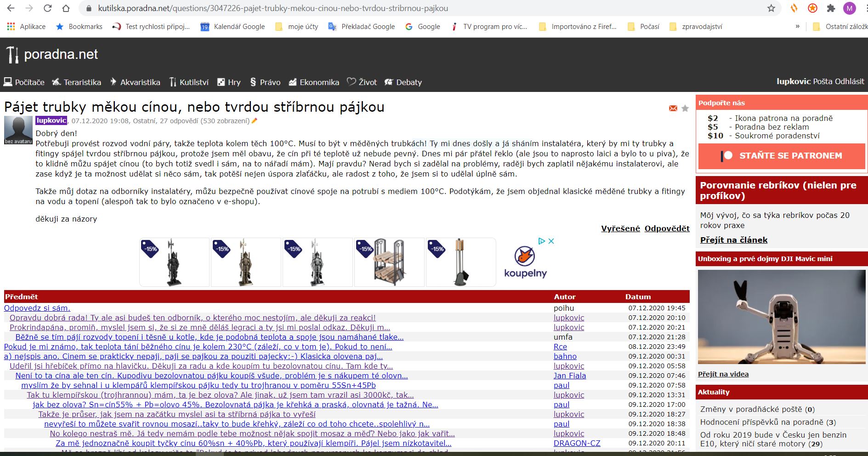868x456 pixels.
Task: Mark the question as Vyřešené
Action: pyautogui.click(x=620, y=228)
